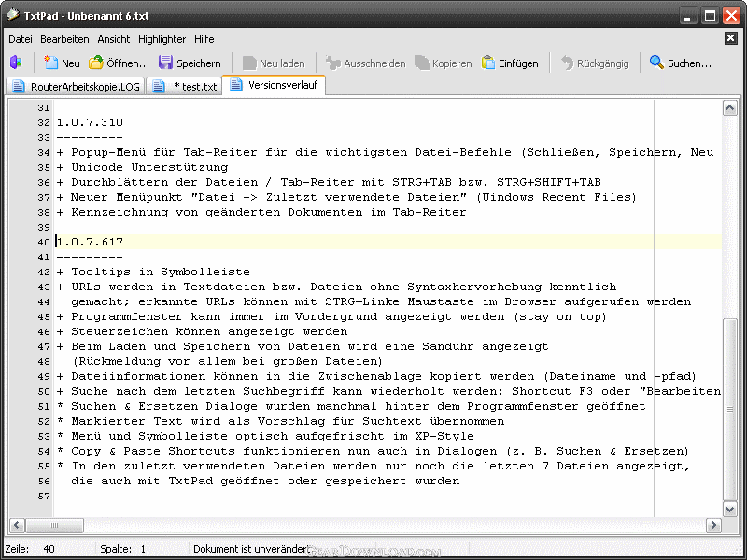The width and height of the screenshot is (747, 560).
Task: Open the Bearbeiten menu
Action: [x=64, y=39]
